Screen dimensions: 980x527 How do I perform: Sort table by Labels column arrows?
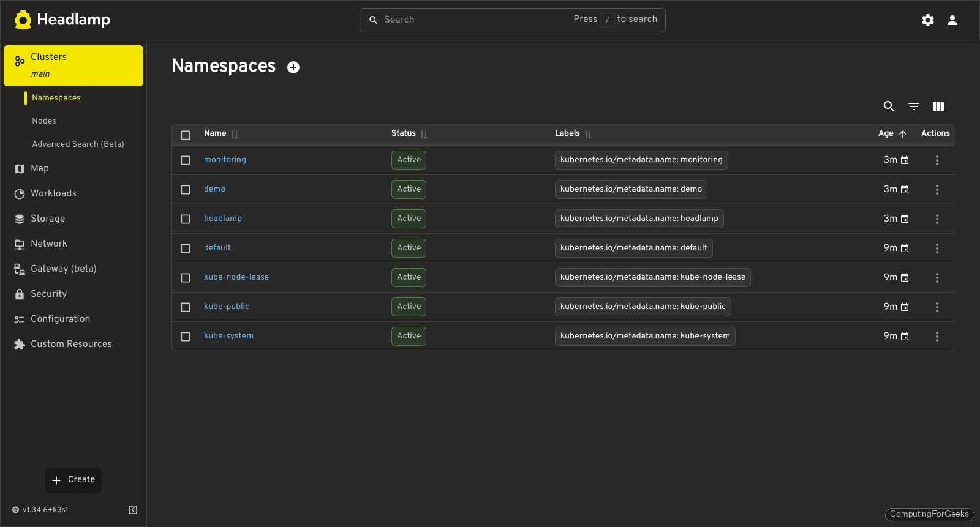pyautogui.click(x=588, y=134)
